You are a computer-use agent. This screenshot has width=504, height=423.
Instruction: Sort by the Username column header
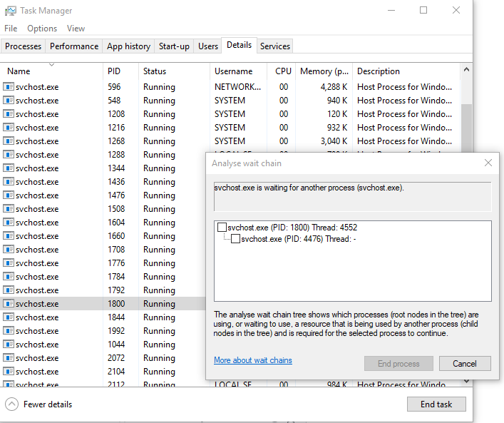click(x=239, y=71)
